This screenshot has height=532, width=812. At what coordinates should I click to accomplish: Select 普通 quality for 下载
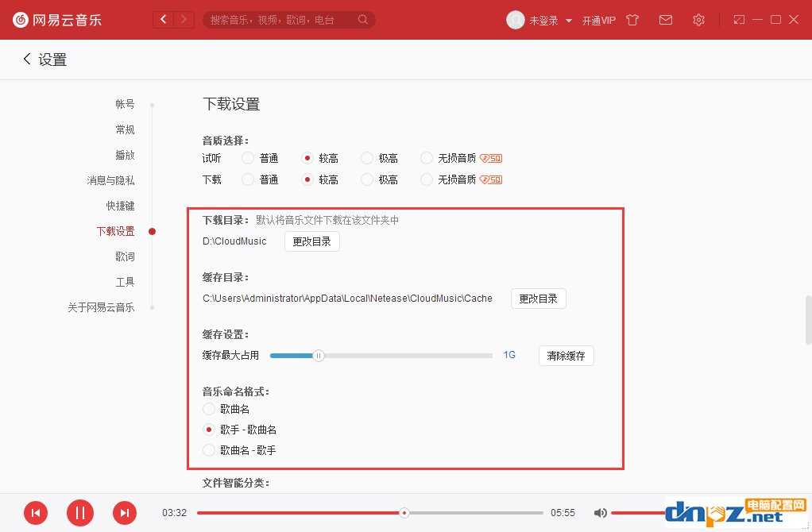[x=248, y=179]
